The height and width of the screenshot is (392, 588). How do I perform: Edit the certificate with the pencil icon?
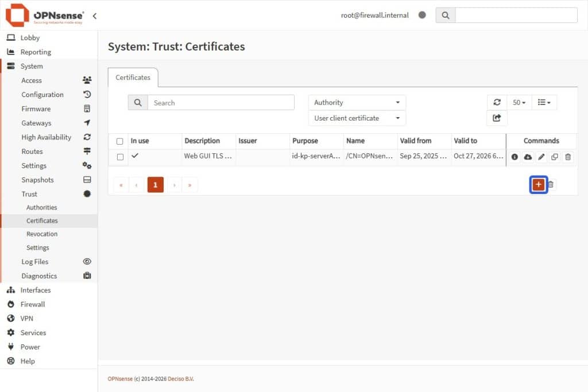click(x=541, y=156)
